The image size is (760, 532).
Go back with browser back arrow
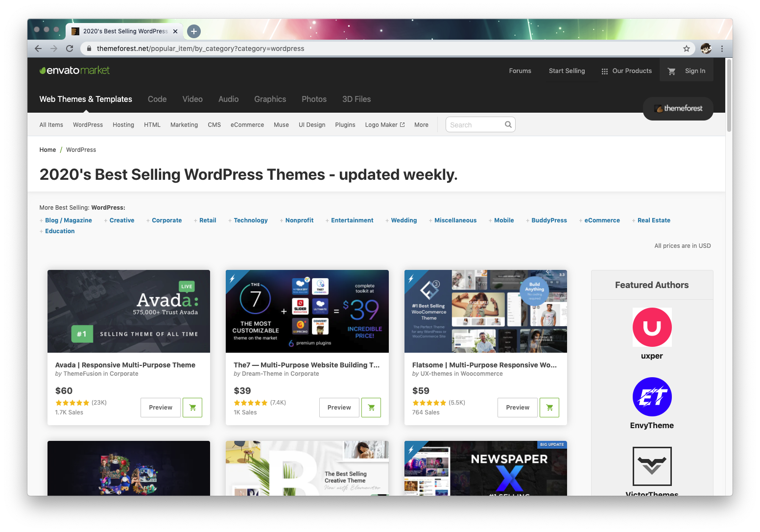click(38, 48)
